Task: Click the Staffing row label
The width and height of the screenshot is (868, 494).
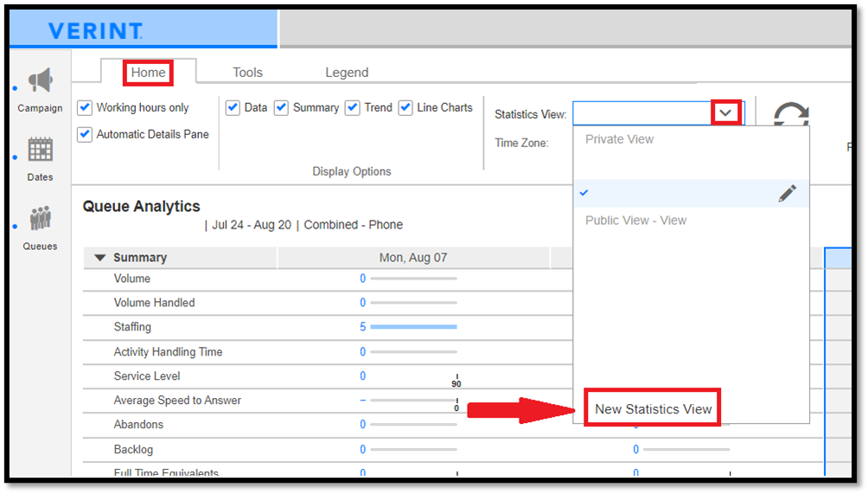Action: tap(132, 327)
